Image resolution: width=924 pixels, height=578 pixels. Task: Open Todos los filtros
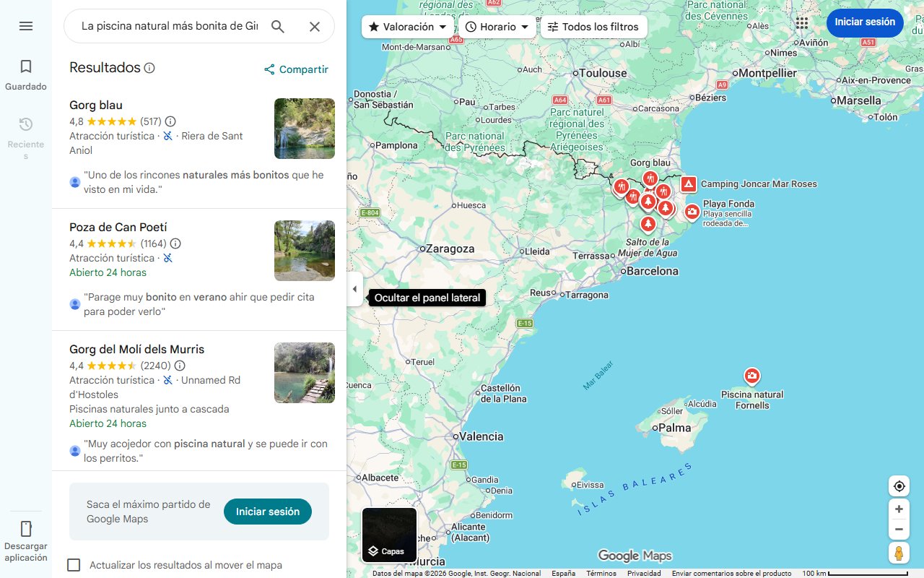[x=593, y=26]
